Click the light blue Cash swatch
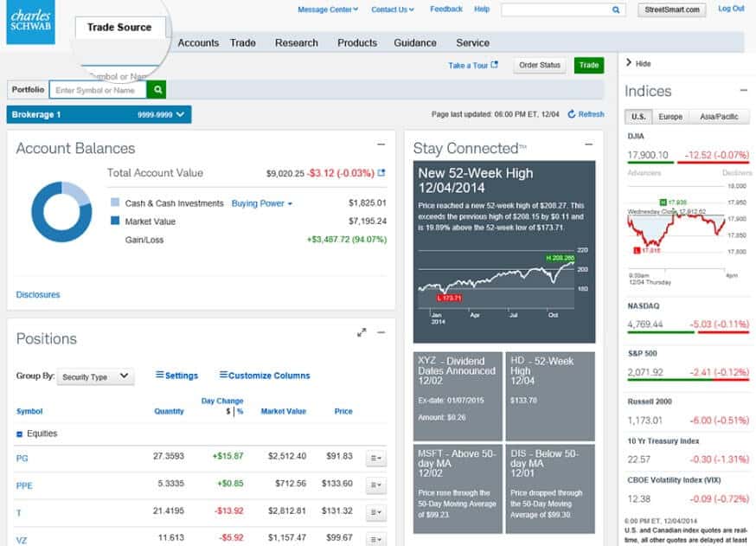756x546 pixels. pos(115,202)
